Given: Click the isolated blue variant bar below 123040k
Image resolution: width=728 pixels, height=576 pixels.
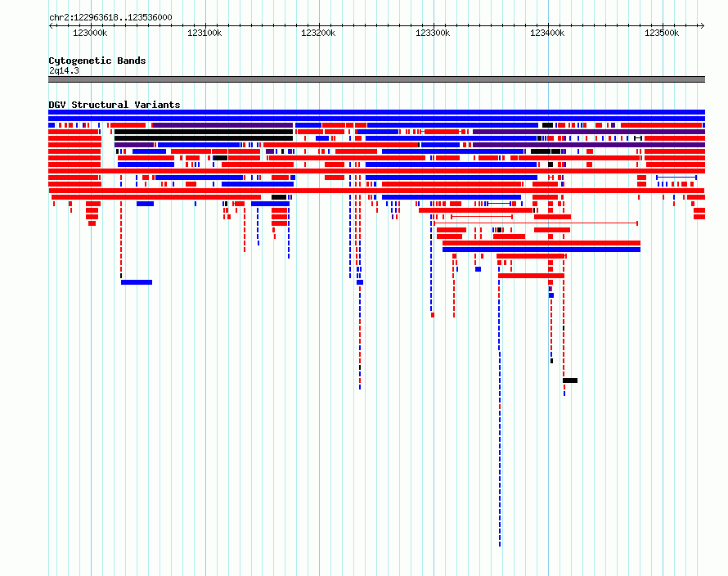Looking at the screenshot, I should coord(137,282).
